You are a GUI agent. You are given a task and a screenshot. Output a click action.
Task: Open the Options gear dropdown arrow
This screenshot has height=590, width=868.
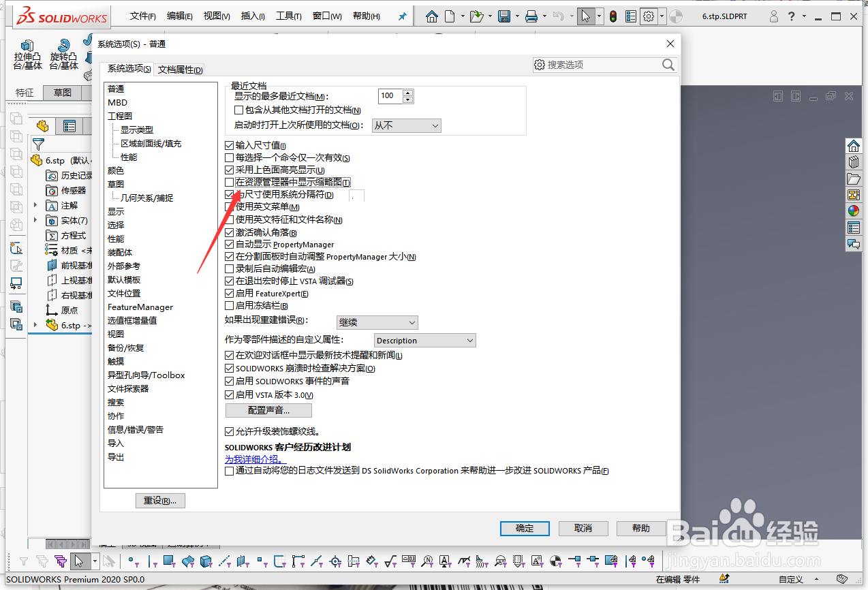click(661, 16)
